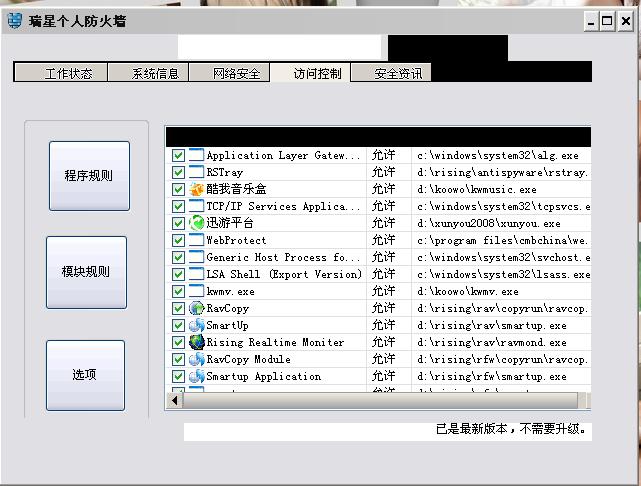Uncheck the kwmv.exe rule checkbox
641x486 pixels.
pyautogui.click(x=178, y=291)
